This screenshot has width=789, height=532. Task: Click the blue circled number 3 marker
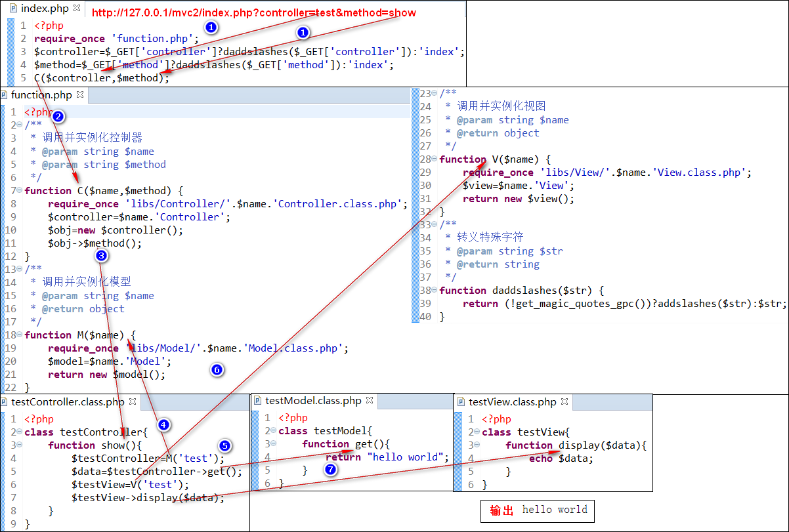click(100, 255)
